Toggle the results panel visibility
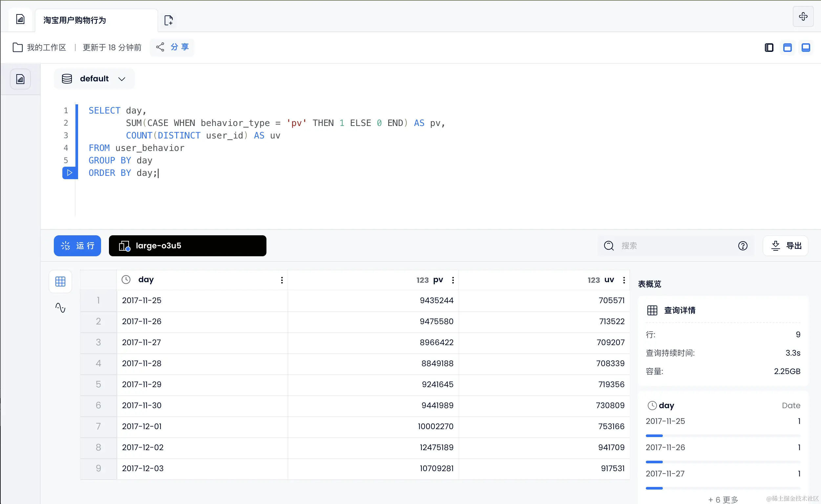Image resolution: width=821 pixels, height=504 pixels. [x=805, y=48]
